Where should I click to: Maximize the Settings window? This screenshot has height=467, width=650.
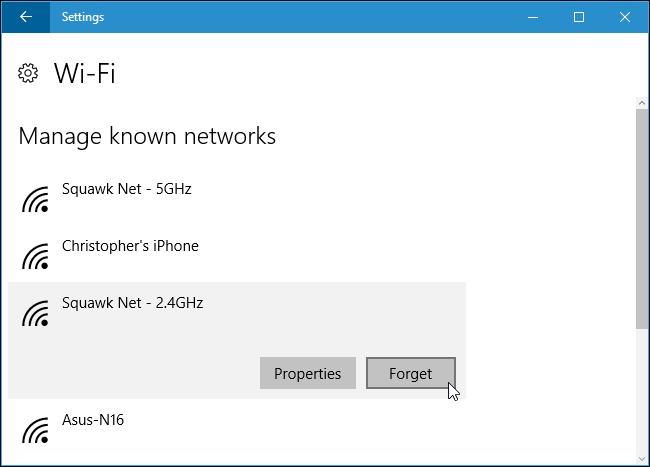(x=579, y=17)
